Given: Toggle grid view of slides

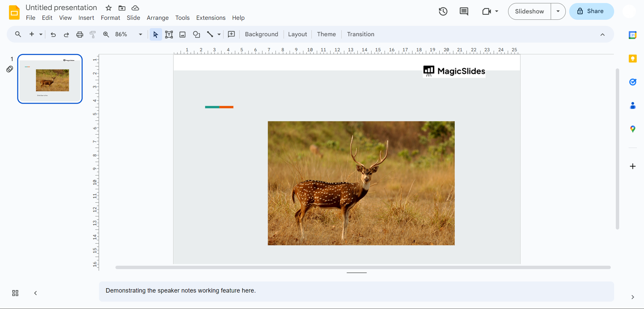Looking at the screenshot, I should click(15, 293).
